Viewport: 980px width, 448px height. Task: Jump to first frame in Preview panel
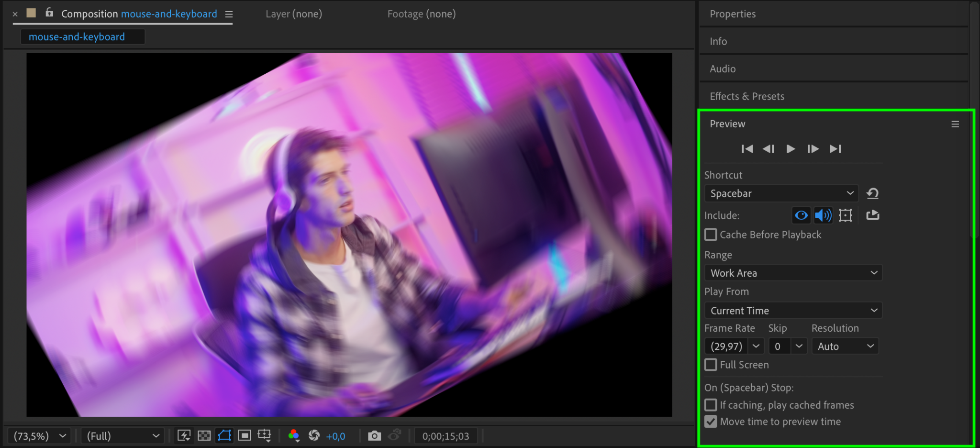[746, 149]
